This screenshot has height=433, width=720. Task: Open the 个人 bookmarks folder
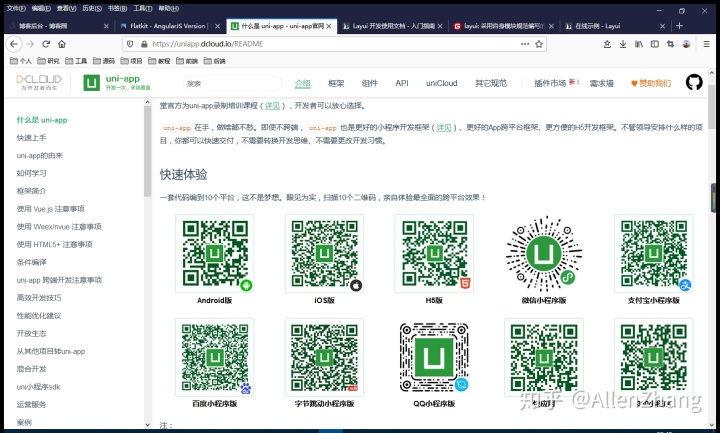coord(21,61)
